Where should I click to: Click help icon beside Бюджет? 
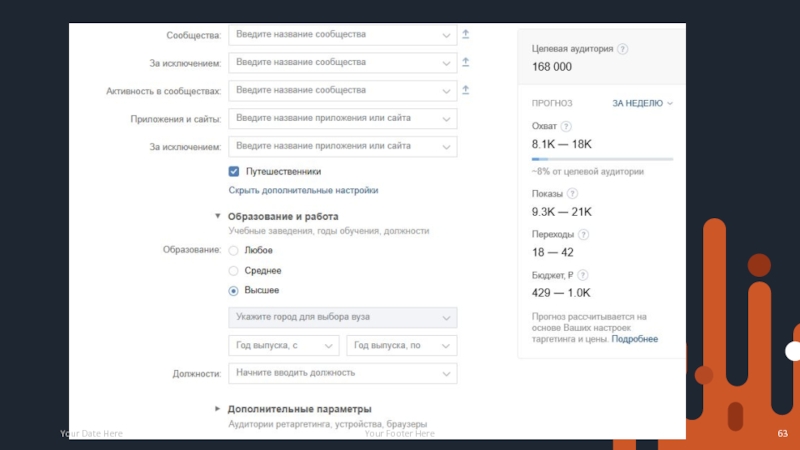tap(583, 275)
